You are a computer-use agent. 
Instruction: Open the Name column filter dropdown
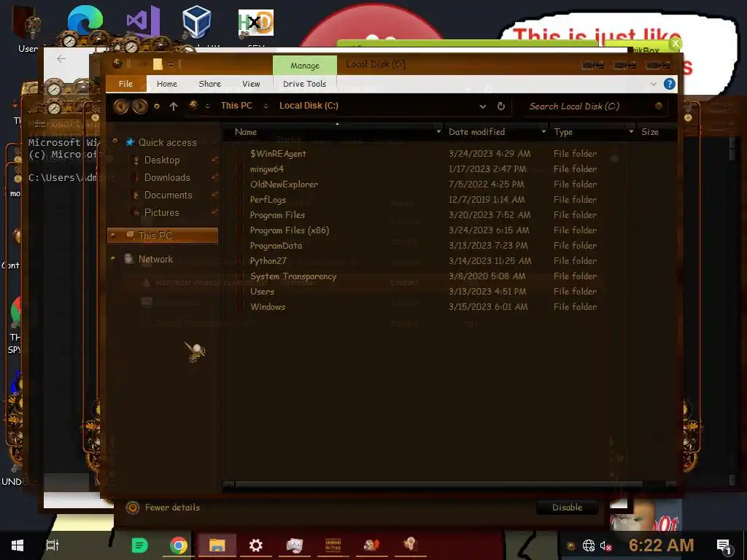[438, 132]
